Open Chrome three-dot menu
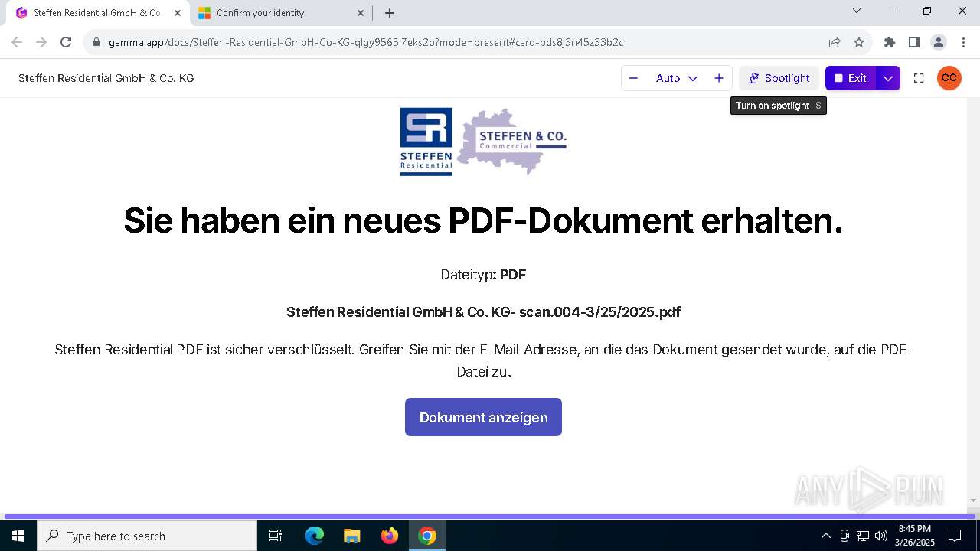This screenshot has height=551, width=980. pyautogui.click(x=963, y=42)
